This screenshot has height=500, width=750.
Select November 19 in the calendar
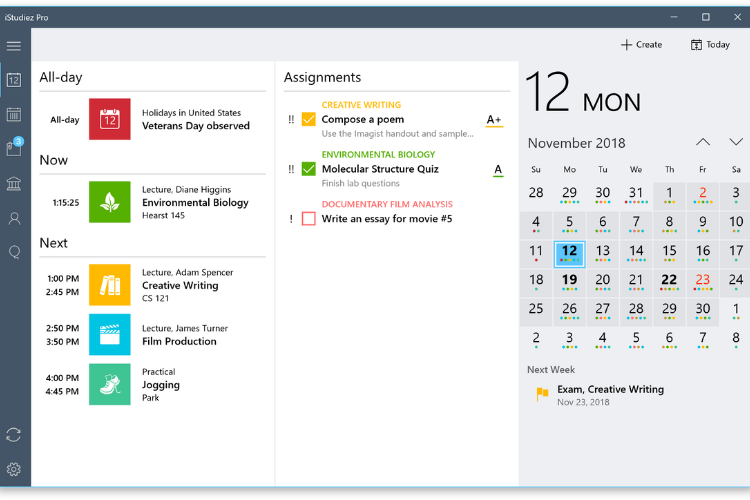[x=569, y=282]
